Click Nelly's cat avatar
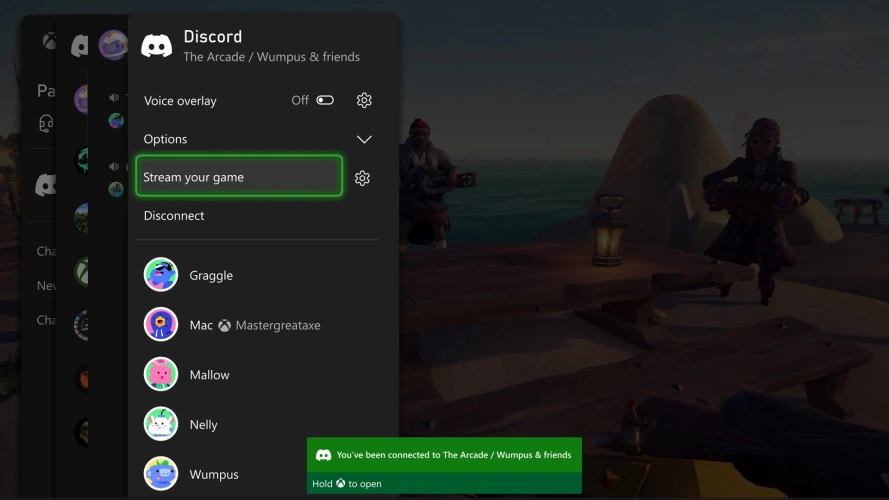The width and height of the screenshot is (889, 500). pyautogui.click(x=161, y=424)
